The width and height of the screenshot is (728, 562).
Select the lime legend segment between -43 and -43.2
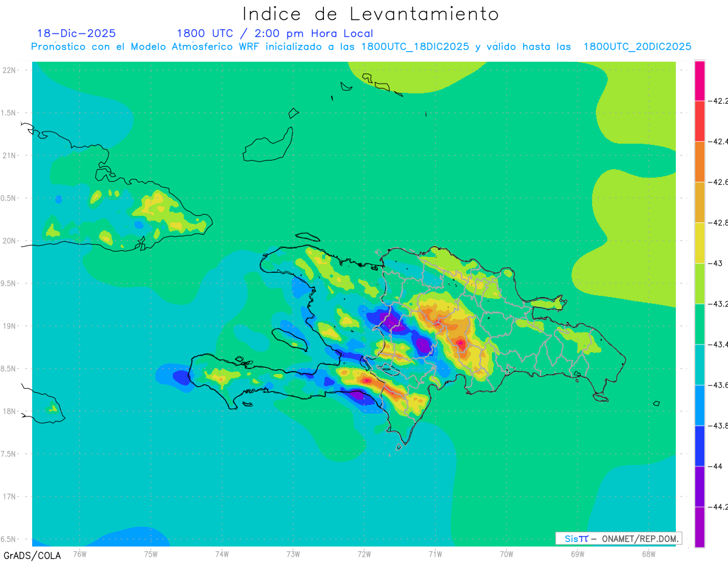click(699, 283)
